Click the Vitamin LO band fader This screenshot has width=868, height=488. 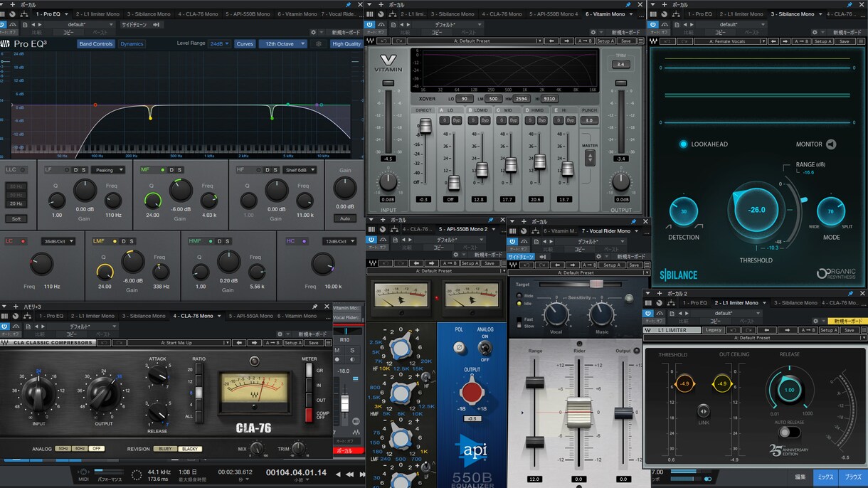pyautogui.click(x=453, y=182)
